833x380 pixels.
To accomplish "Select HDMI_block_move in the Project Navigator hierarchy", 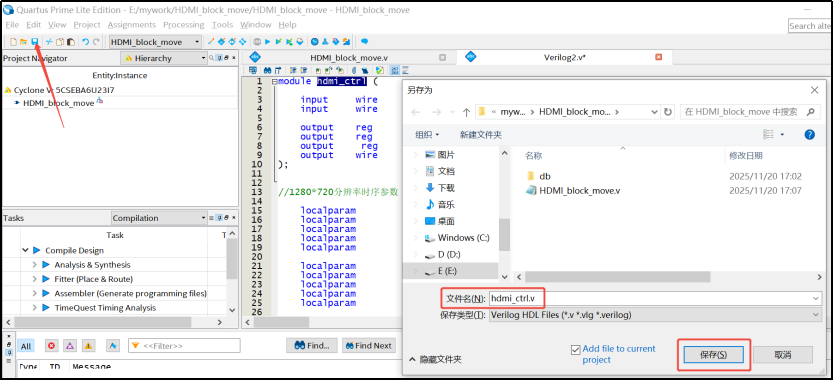I will click(x=58, y=103).
